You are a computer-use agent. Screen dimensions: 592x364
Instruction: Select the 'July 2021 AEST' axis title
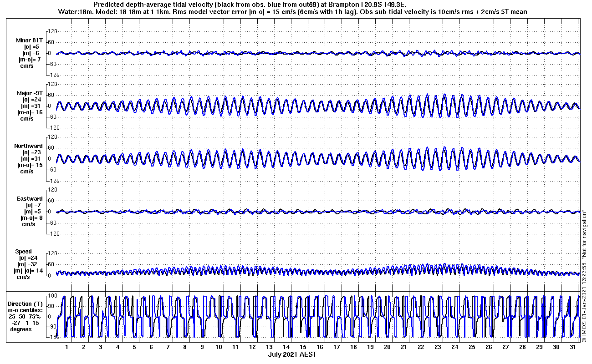292,354
